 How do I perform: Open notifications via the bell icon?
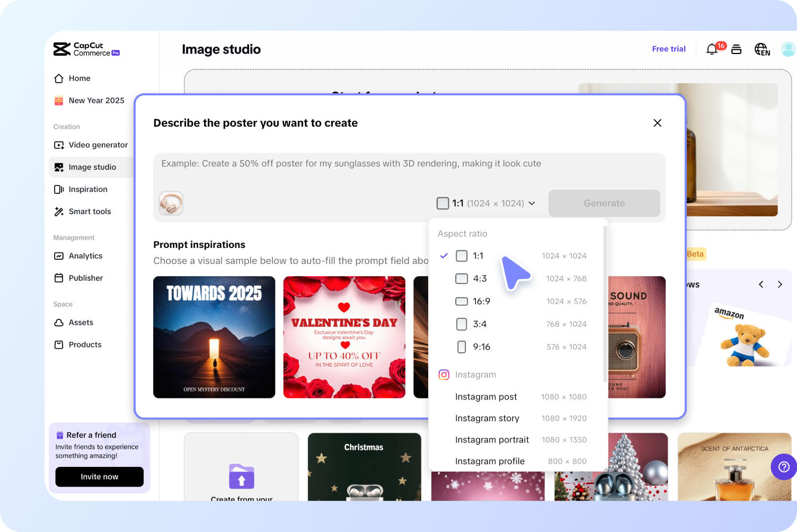click(x=712, y=49)
